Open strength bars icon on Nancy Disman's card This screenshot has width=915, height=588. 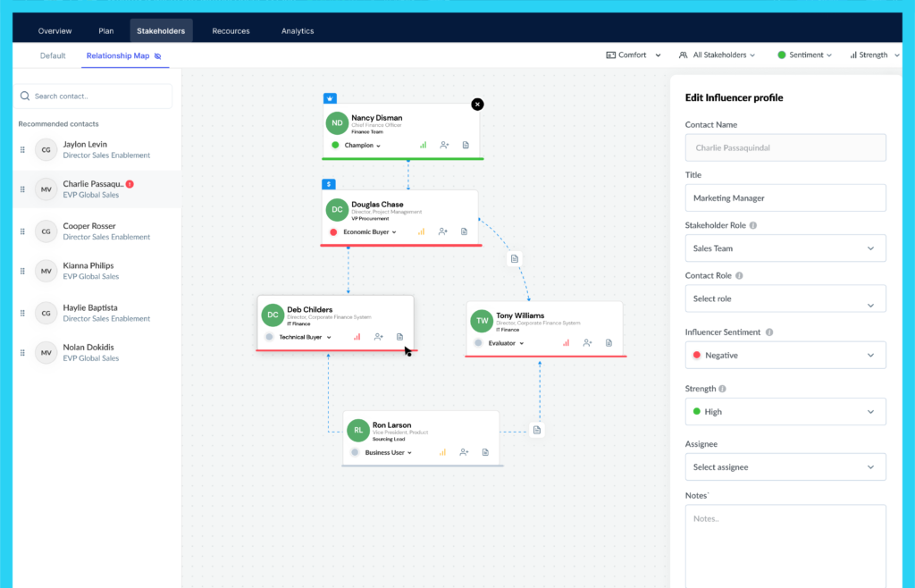[423, 145]
